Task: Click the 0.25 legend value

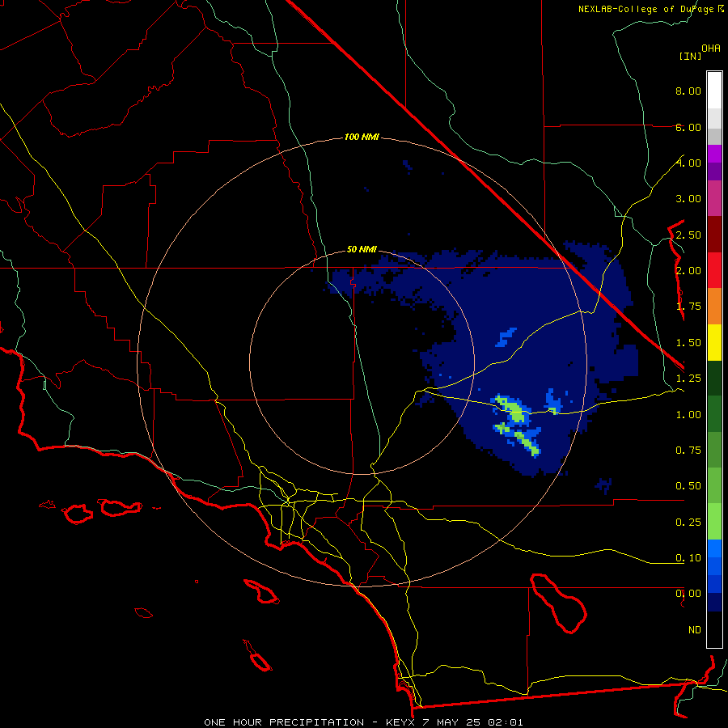Action: (x=688, y=523)
